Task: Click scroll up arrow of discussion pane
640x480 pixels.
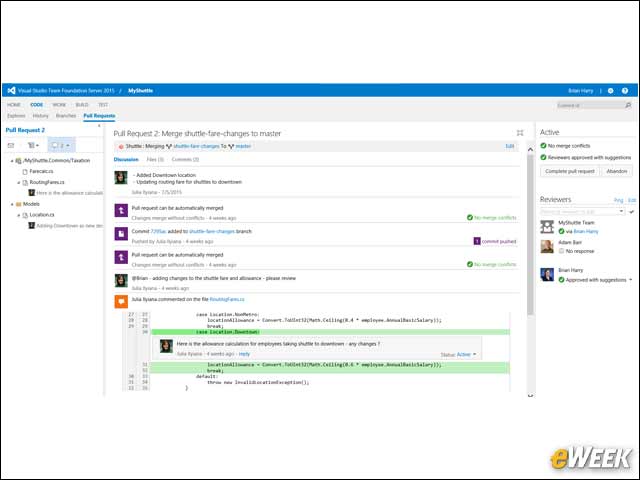Action: pos(530,149)
